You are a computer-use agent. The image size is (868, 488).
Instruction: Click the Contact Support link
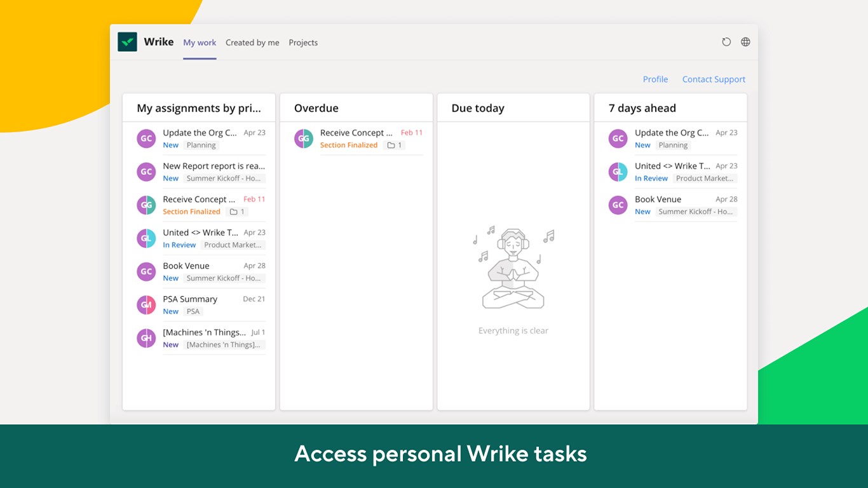point(714,79)
